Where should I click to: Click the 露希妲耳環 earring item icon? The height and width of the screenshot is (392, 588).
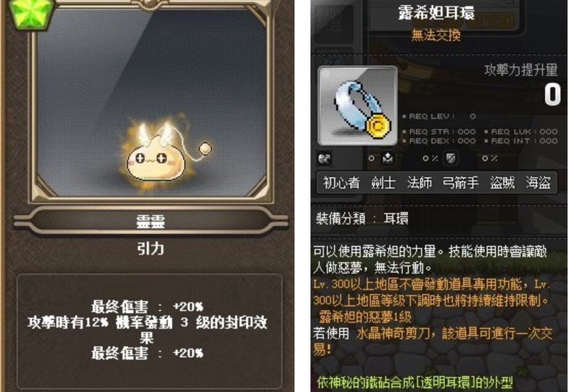click(x=357, y=106)
